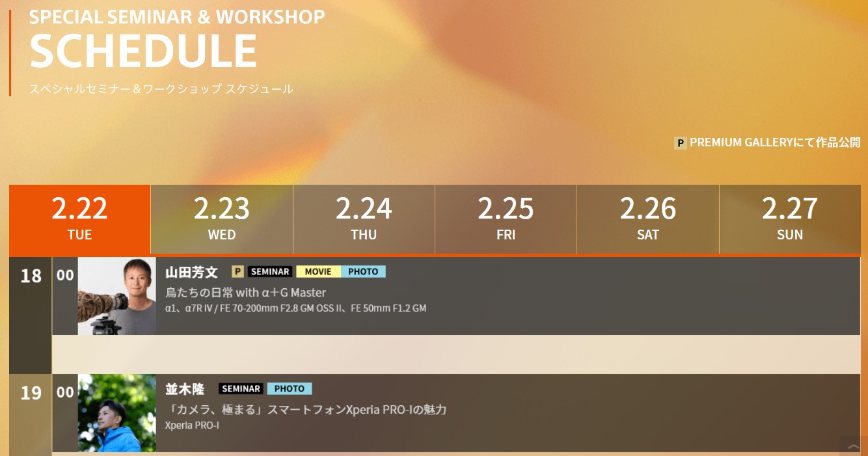Screen dimensions: 868x456
Task: Show the 2.25 FRI schedule
Action: (506, 219)
